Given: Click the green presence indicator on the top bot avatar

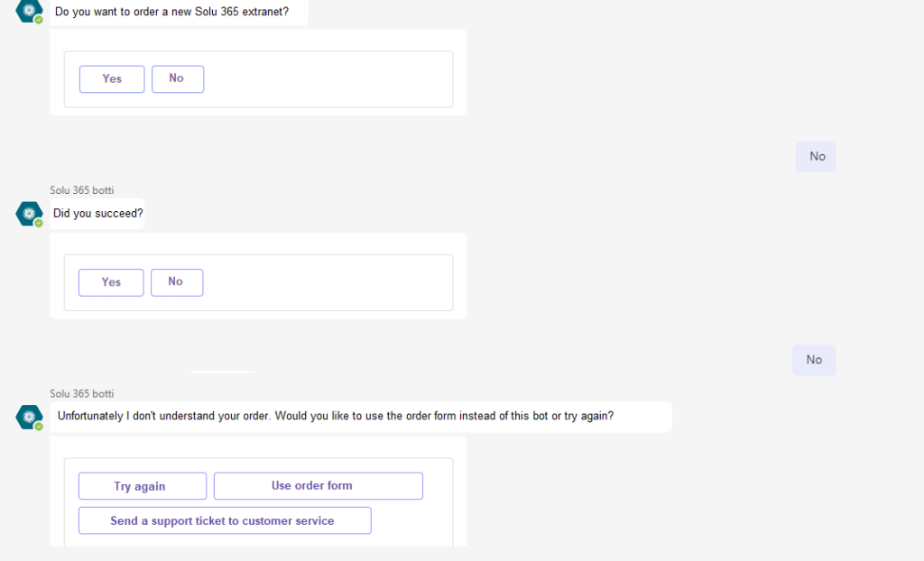Looking at the screenshot, I should (38, 21).
